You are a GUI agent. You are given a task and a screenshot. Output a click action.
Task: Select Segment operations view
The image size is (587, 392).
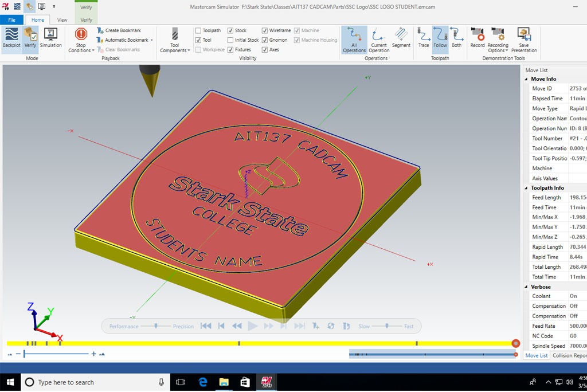click(401, 37)
